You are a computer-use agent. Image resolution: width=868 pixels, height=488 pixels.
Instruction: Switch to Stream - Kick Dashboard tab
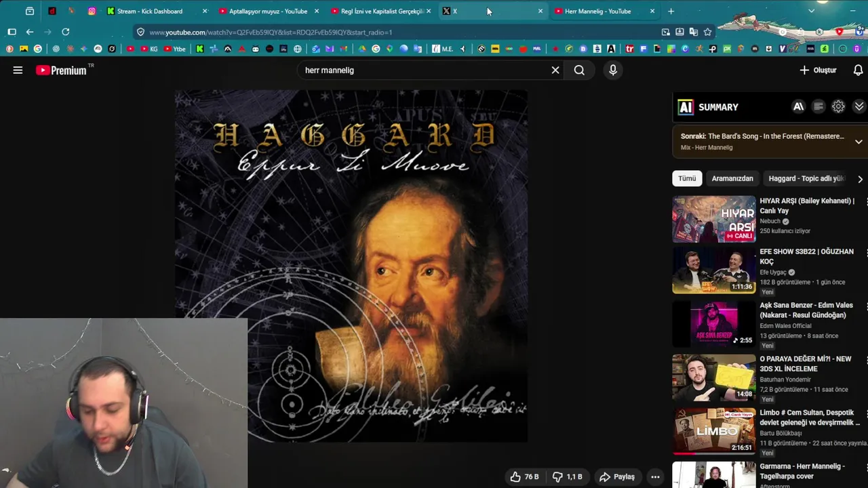157,11
